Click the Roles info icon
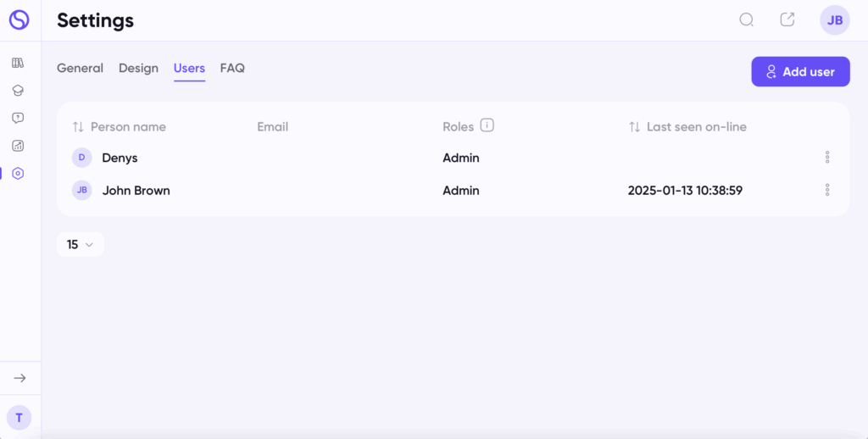Viewport: 868px width, 439px height. point(487,125)
